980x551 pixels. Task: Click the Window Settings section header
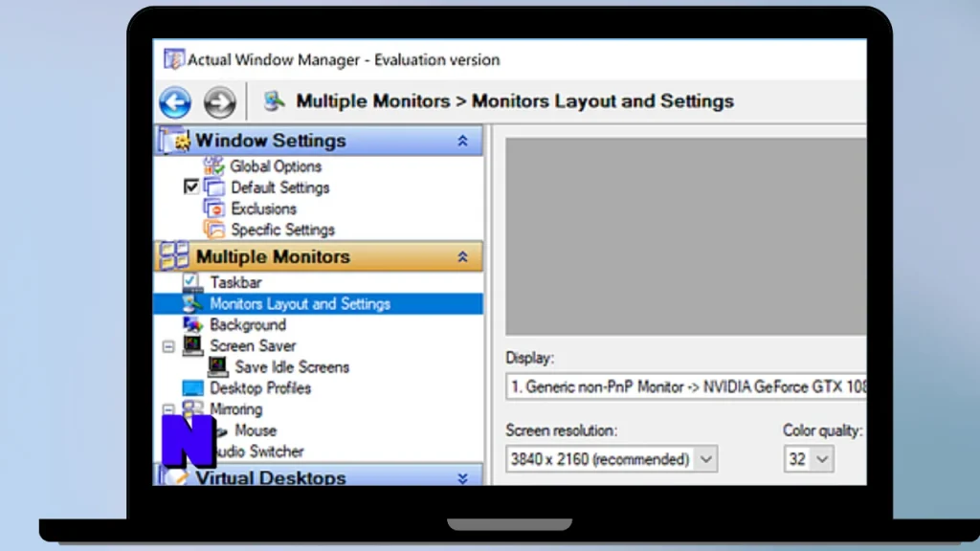(x=318, y=140)
